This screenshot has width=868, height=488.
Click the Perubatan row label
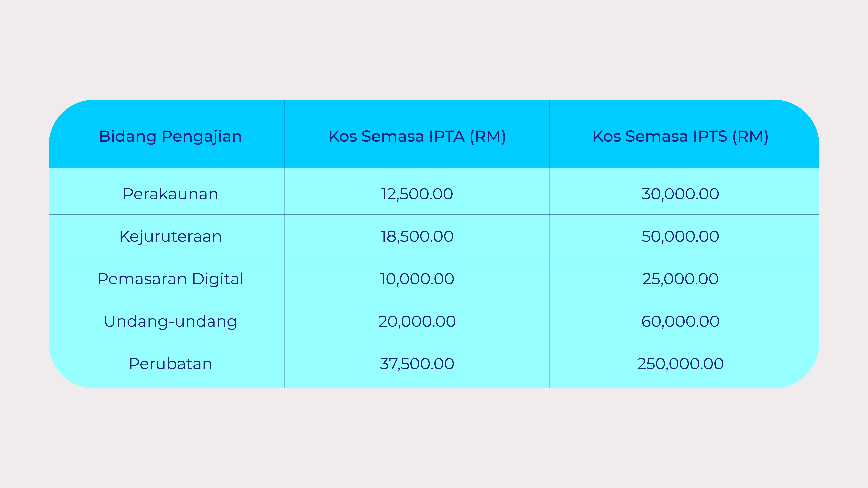pos(170,364)
